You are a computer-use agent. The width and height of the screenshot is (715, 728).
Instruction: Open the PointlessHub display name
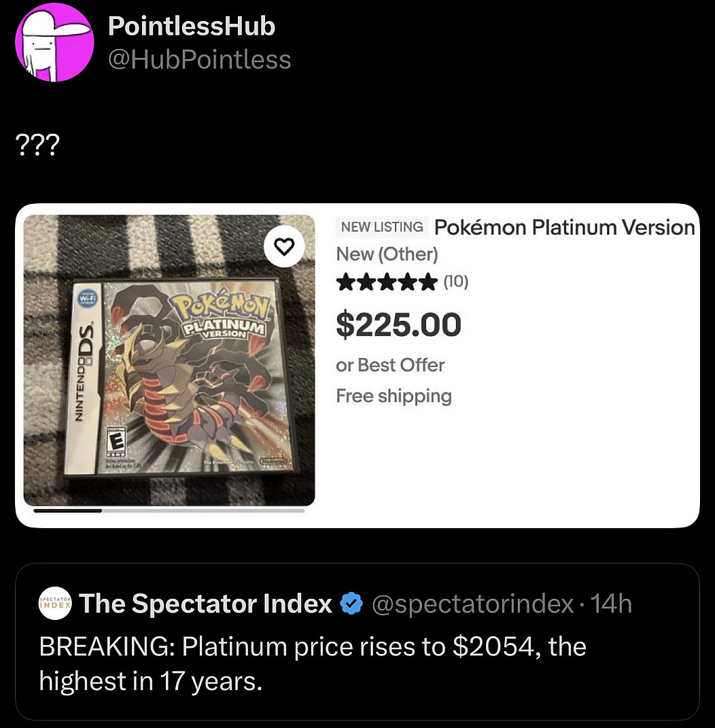pos(192,26)
